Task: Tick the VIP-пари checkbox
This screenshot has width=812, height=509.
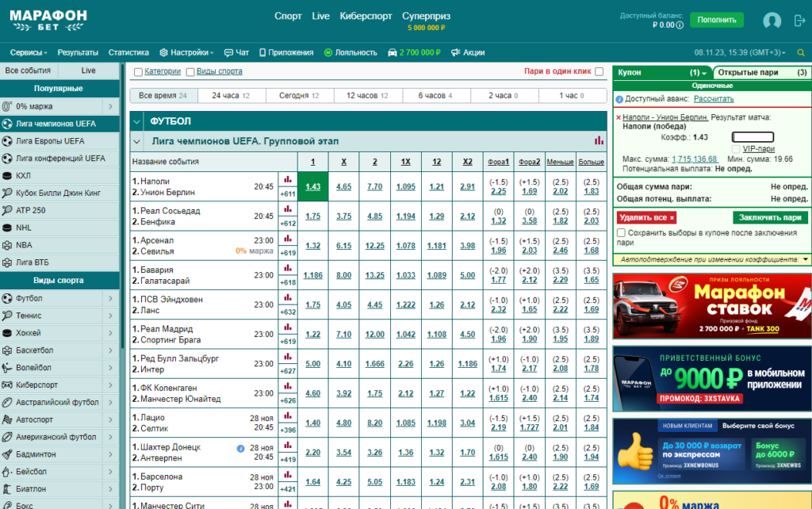Action: pyautogui.click(x=736, y=149)
